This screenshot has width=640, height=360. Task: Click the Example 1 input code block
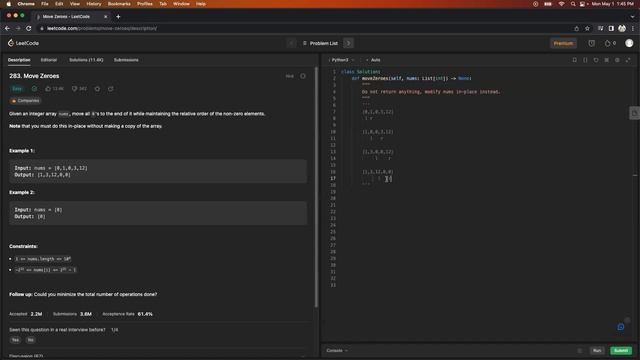tap(158, 171)
